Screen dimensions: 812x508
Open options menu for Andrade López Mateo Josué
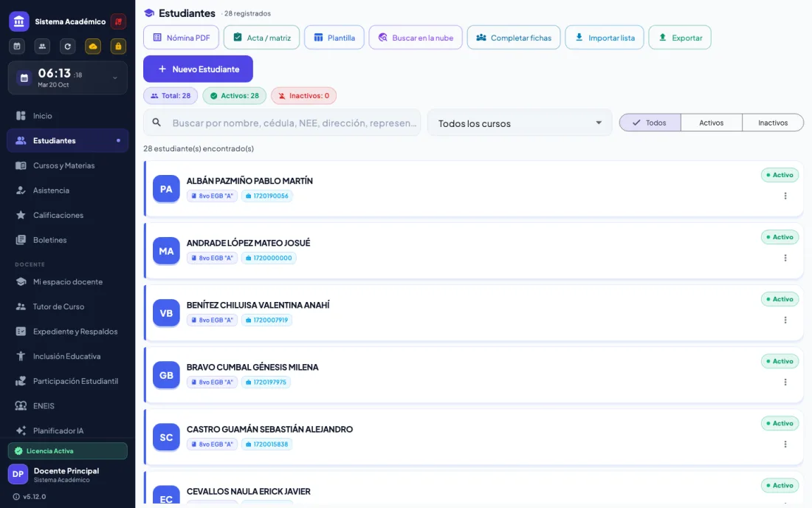[x=785, y=258]
